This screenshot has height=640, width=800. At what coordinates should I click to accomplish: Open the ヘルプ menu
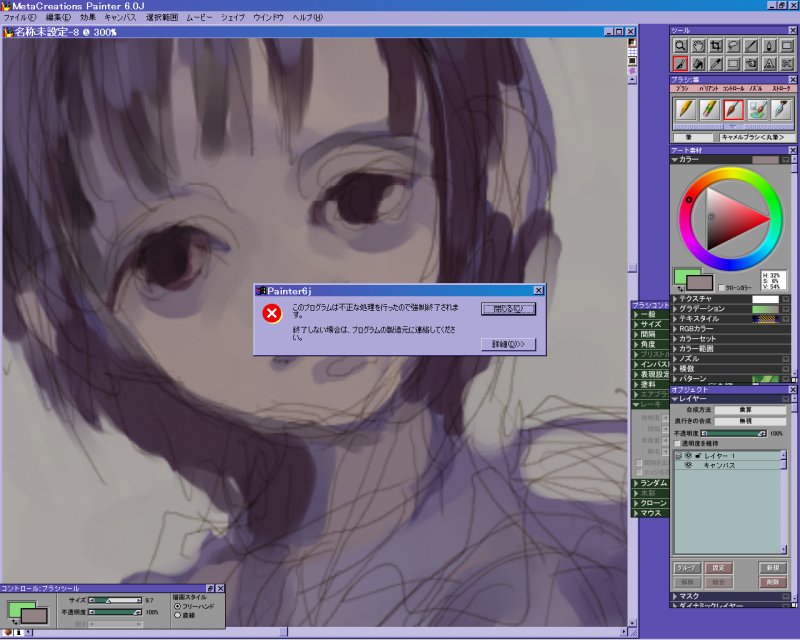pos(308,17)
